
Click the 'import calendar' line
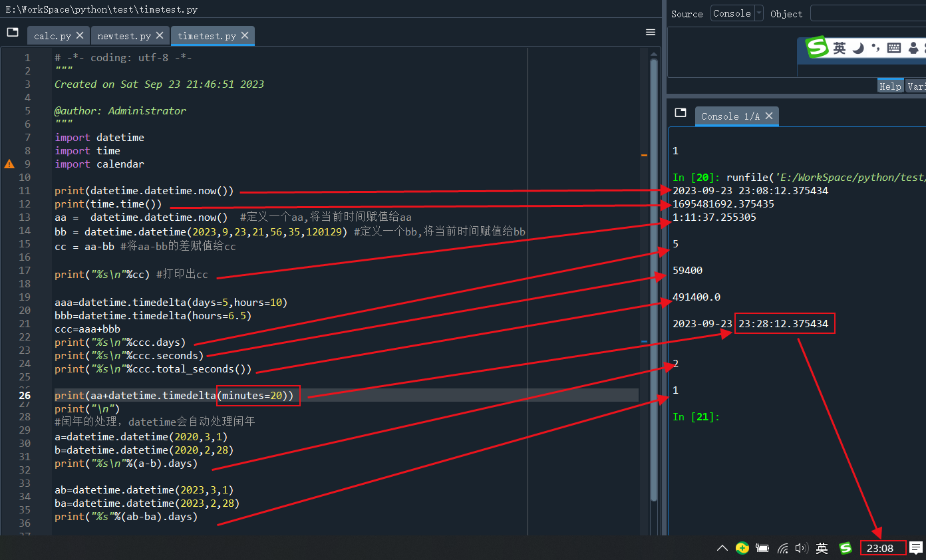click(99, 164)
